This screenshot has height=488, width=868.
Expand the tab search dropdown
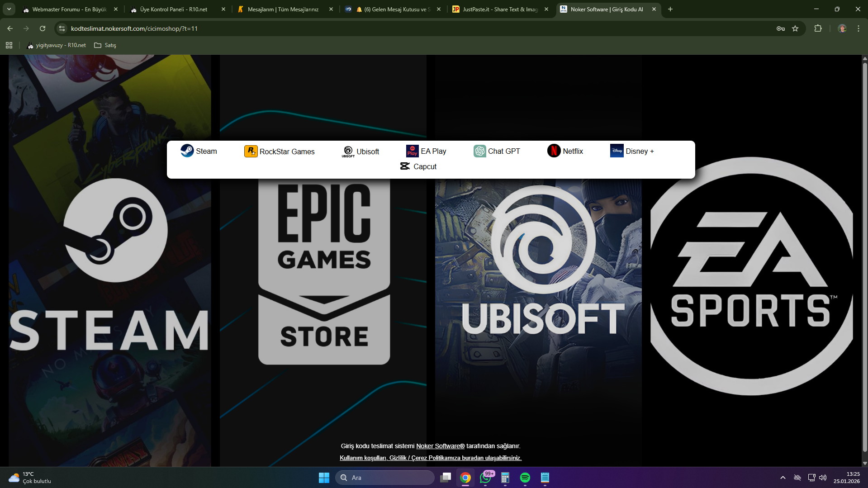click(x=9, y=9)
